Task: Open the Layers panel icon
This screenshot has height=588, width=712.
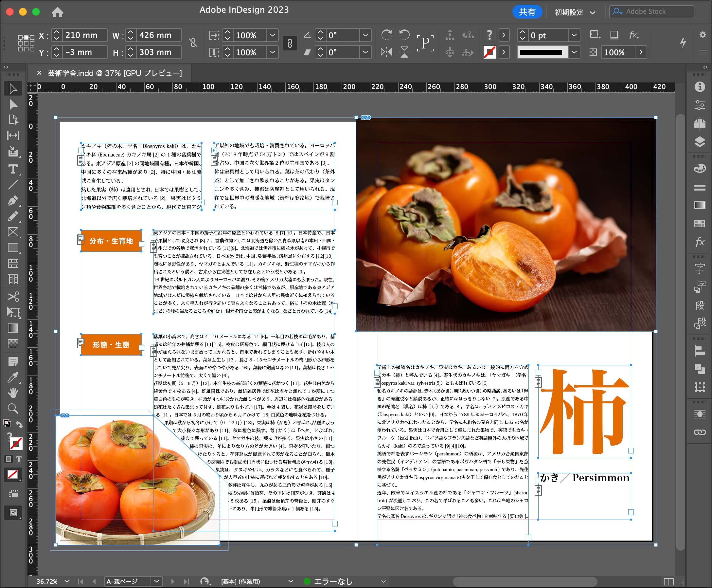Action: pyautogui.click(x=700, y=141)
